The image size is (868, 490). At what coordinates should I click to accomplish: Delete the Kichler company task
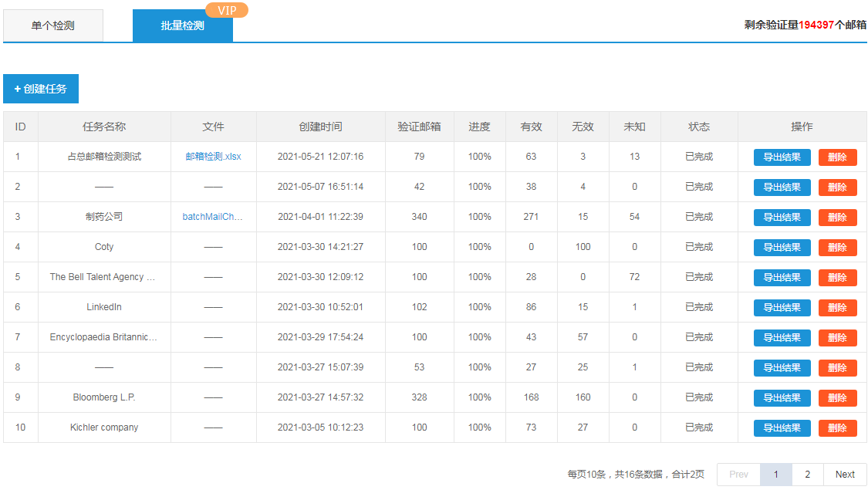pyautogui.click(x=838, y=428)
